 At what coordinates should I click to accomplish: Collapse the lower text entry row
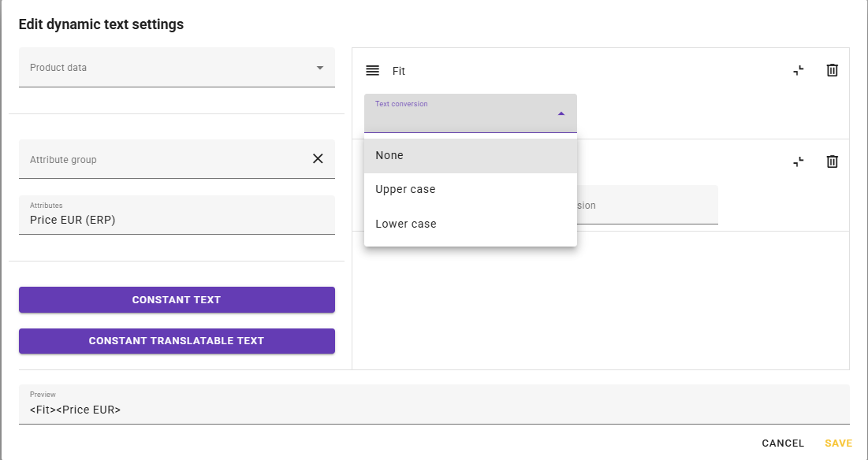[799, 161]
